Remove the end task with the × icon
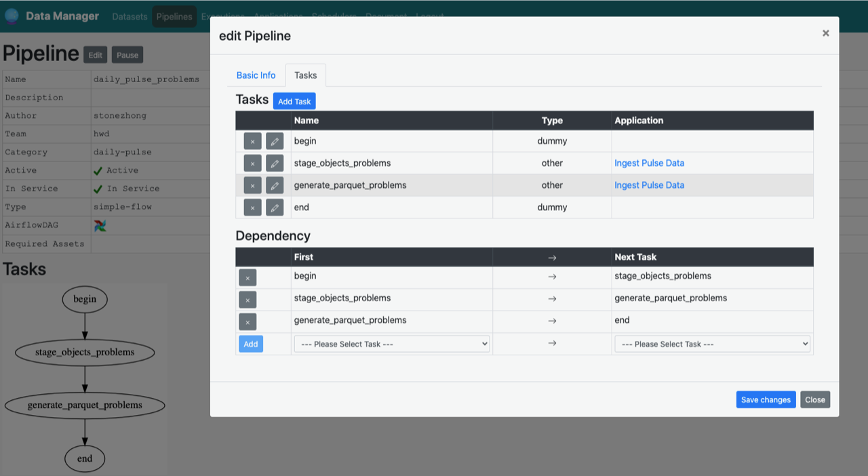Image resolution: width=868 pixels, height=476 pixels. tap(252, 207)
